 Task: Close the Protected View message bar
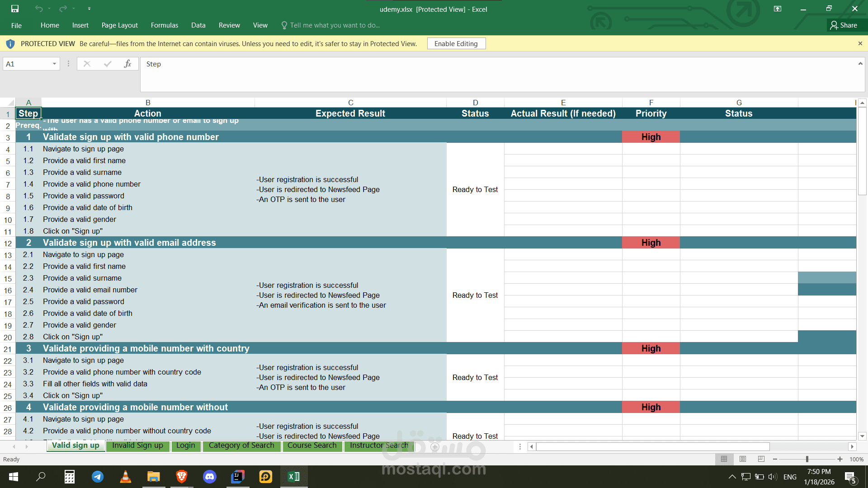[860, 43]
